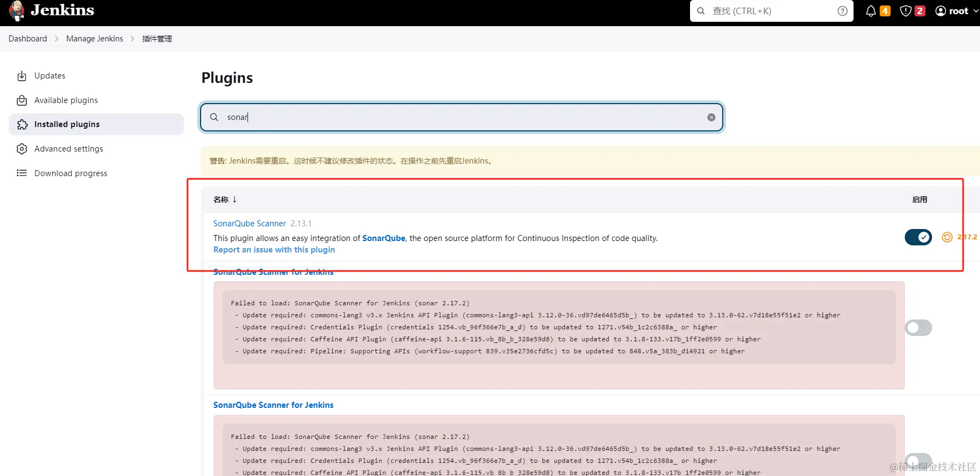This screenshot has width=980, height=476.
Task: Click the Available plugins bag icon
Action: 22,100
